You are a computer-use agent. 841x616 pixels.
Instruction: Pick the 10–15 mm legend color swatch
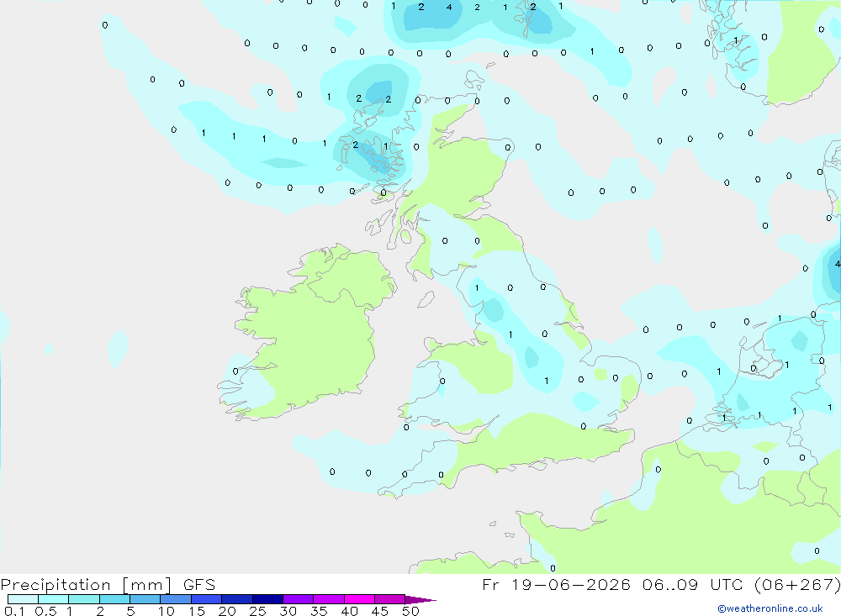(x=176, y=599)
